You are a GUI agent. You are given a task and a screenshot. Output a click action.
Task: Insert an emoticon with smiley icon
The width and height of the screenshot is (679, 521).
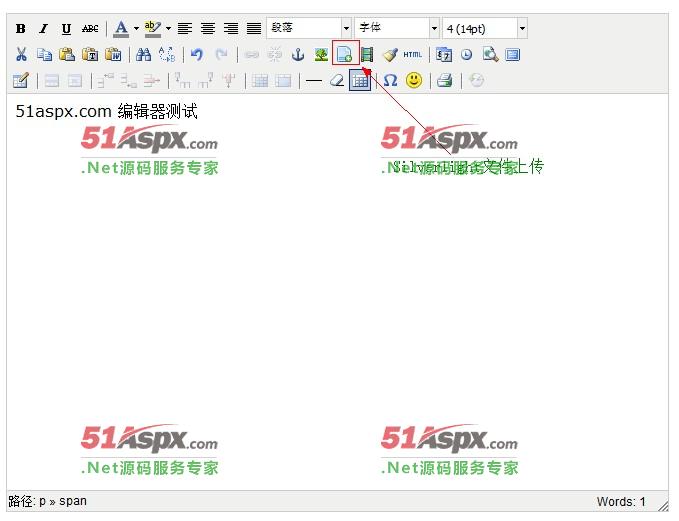414,81
